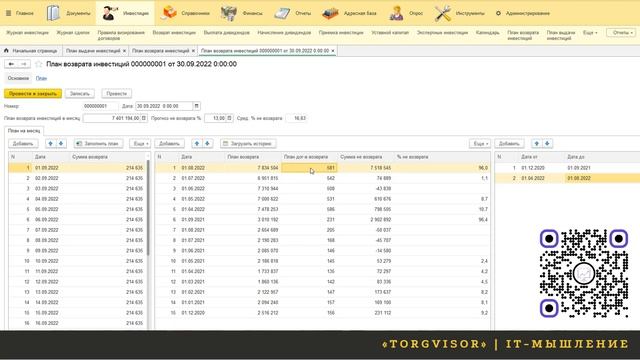The width and height of the screenshot is (640, 360).
Task: Close the План возврата инвестиций tab
Action: (x=193, y=51)
